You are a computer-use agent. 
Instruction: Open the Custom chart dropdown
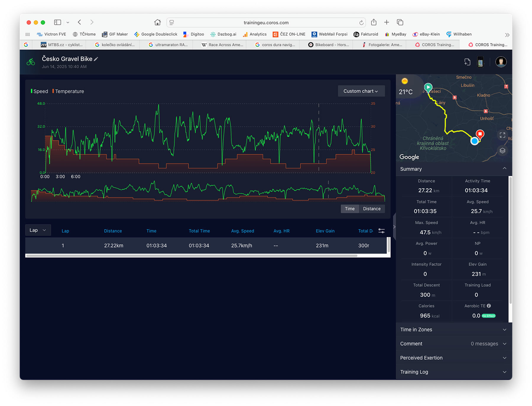361,91
